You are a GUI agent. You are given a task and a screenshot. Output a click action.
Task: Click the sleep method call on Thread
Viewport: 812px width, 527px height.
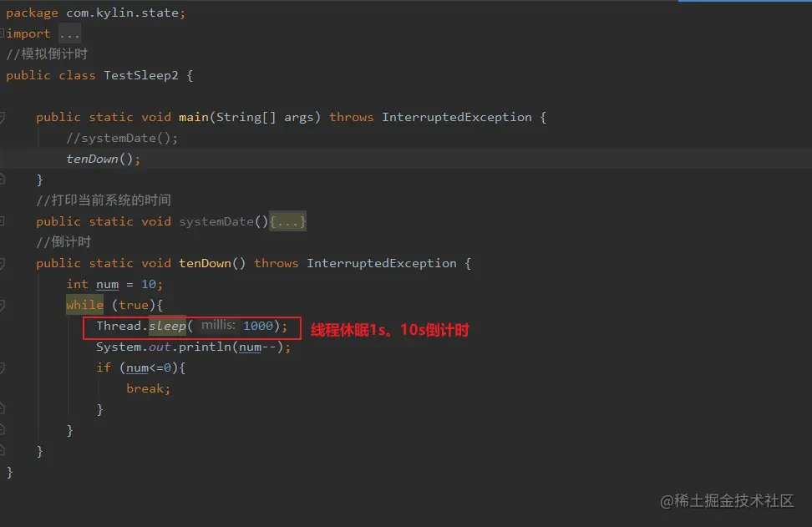[167, 327]
